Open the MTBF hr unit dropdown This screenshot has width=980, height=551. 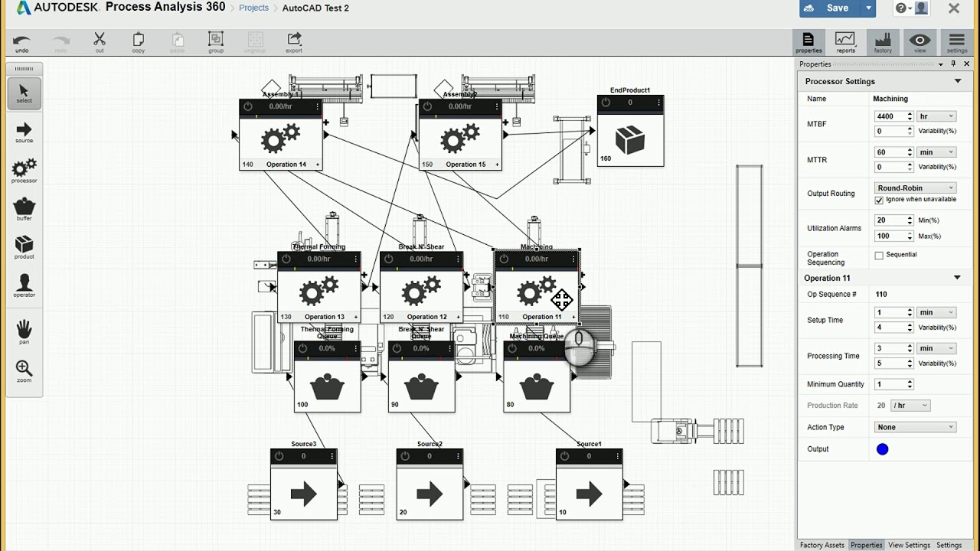click(936, 116)
